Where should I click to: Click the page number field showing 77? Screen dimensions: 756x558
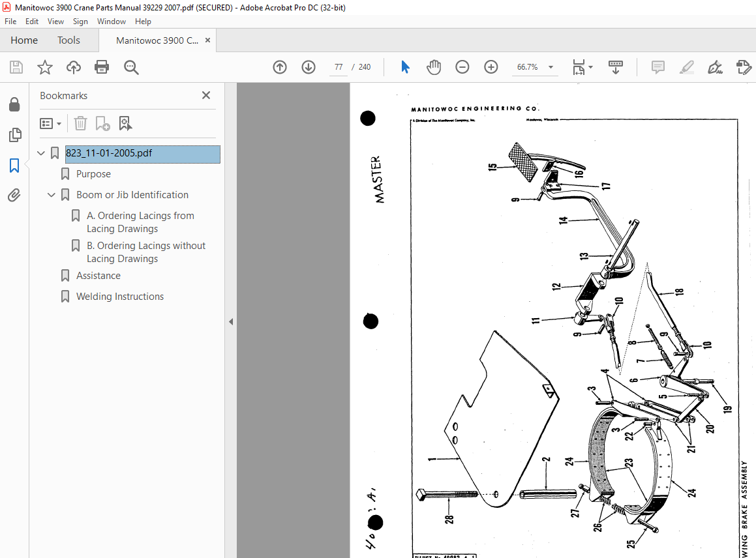point(339,67)
